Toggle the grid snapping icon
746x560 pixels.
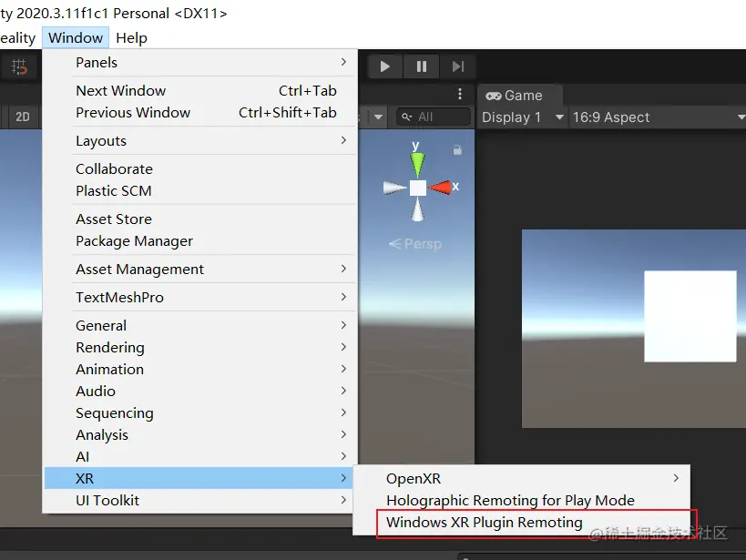click(x=19, y=66)
